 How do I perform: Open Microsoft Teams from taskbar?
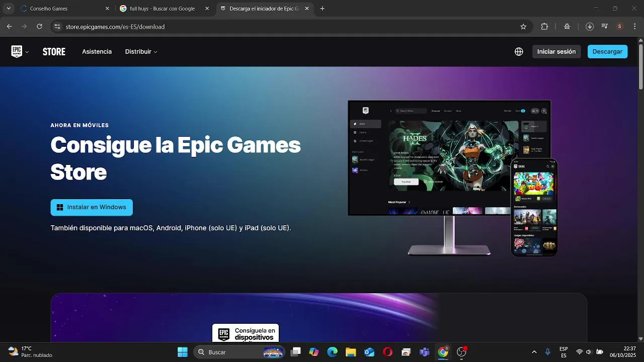pyautogui.click(x=425, y=352)
